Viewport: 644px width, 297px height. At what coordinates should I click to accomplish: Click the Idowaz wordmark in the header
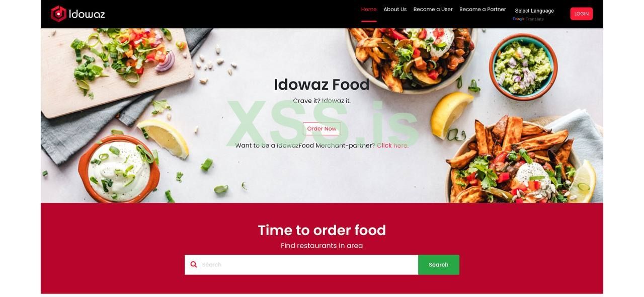(x=87, y=14)
